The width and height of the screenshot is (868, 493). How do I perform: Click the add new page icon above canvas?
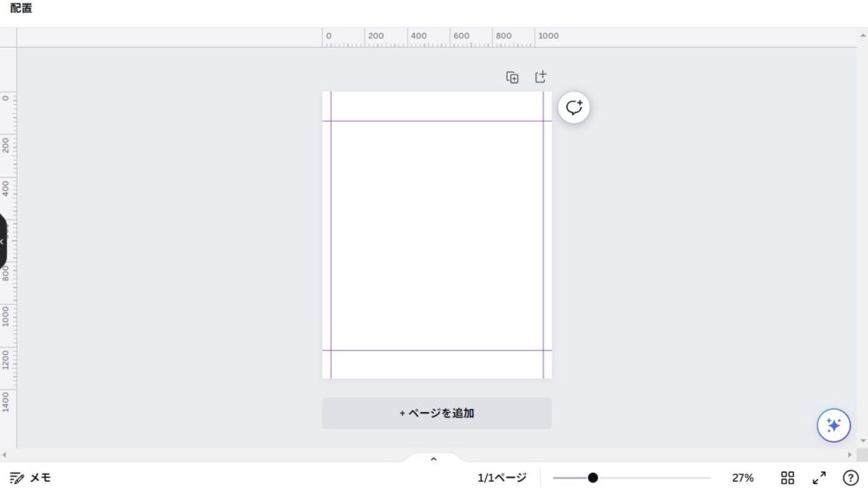540,77
